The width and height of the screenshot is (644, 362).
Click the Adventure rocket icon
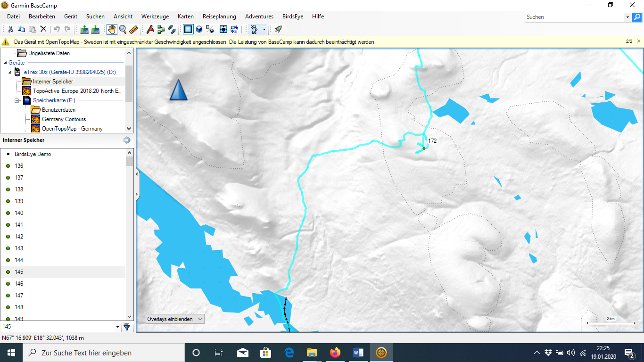tap(278, 29)
